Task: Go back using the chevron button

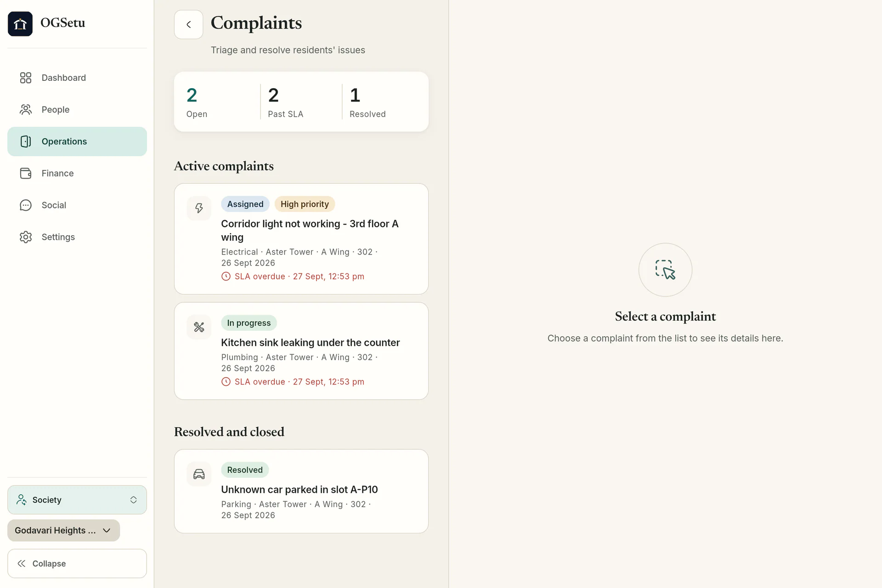Action: 188,24
